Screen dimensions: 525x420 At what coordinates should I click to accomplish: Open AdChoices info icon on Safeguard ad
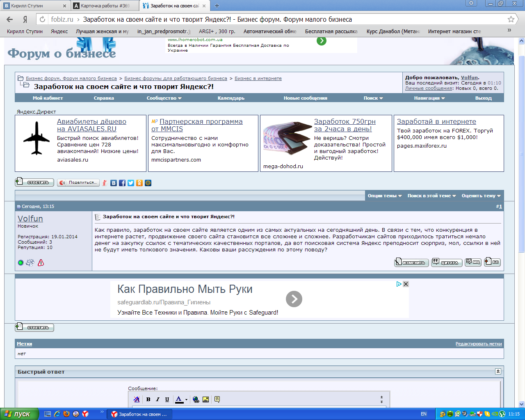click(399, 284)
